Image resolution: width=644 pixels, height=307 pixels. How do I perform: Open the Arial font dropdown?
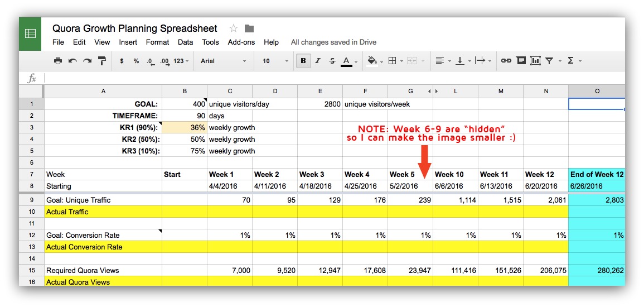(x=223, y=61)
